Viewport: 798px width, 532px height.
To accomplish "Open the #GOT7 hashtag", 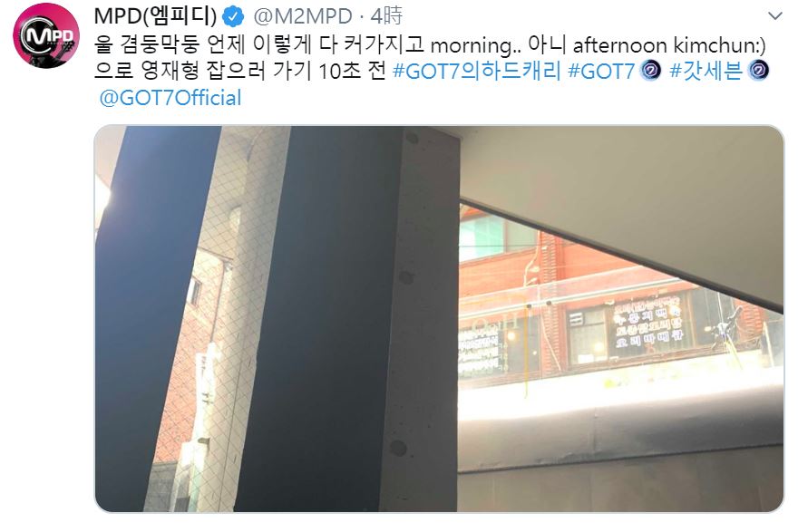I will pos(601,71).
